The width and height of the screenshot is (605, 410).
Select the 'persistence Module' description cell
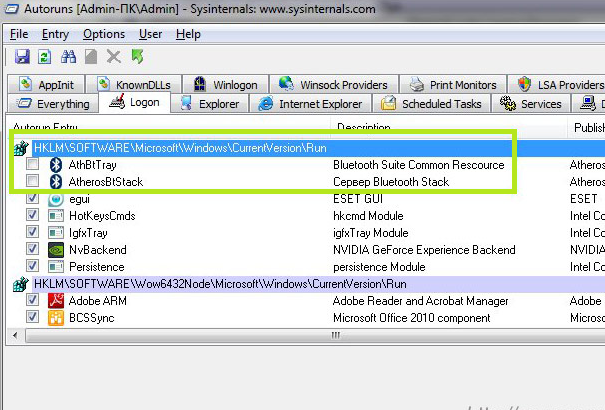click(379, 267)
